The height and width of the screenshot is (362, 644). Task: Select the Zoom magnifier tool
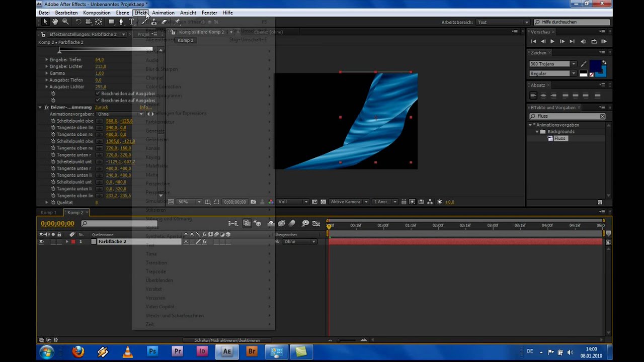click(x=66, y=22)
